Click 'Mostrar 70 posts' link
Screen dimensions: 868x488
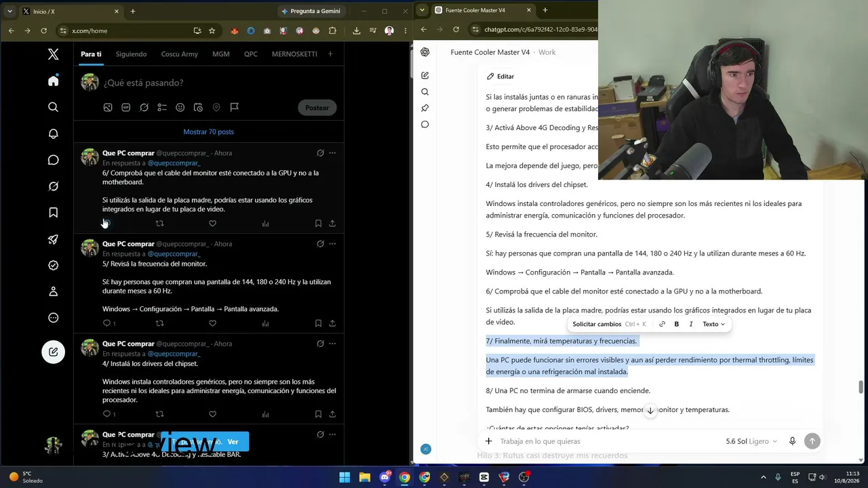(208, 131)
